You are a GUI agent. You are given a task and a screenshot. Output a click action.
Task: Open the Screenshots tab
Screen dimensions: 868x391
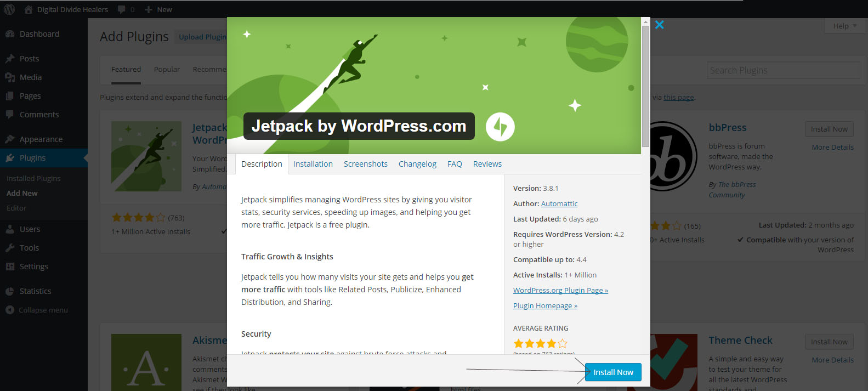pos(366,164)
